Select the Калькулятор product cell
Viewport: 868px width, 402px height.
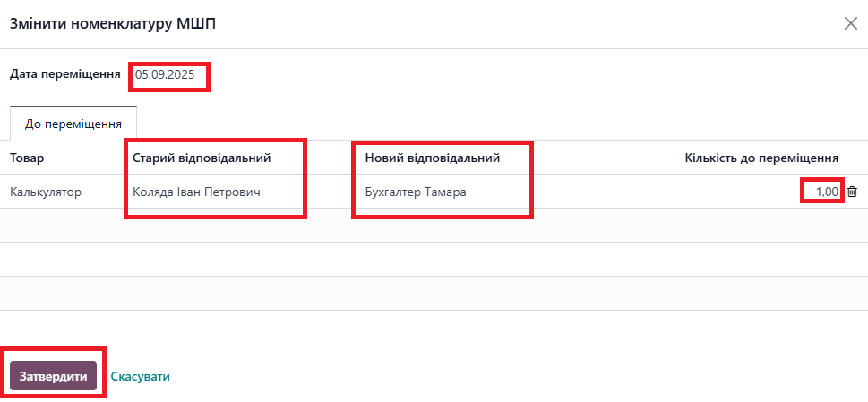pos(46,192)
